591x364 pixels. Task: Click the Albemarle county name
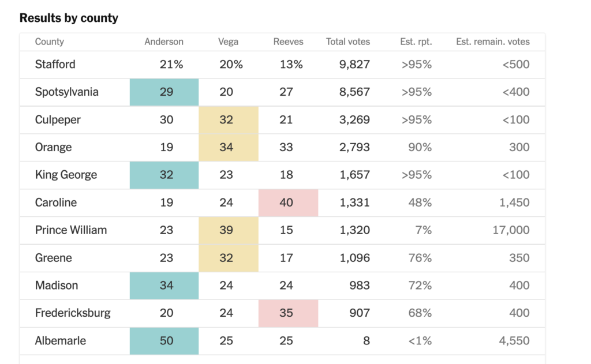coord(61,341)
